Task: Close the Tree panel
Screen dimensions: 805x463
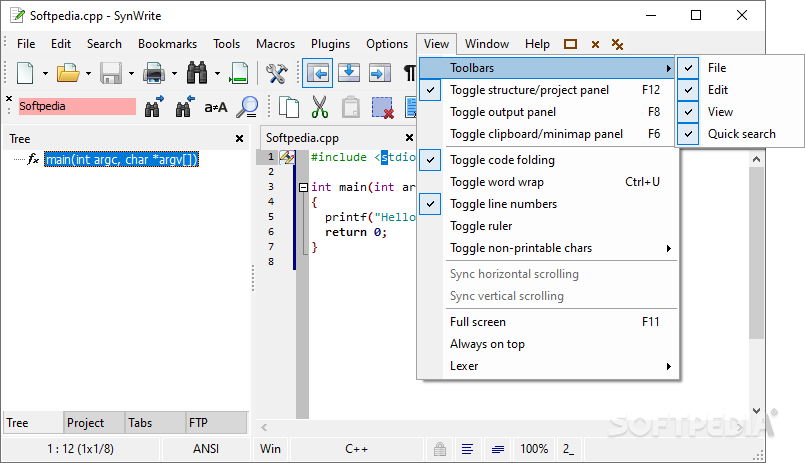Action: pos(239,139)
